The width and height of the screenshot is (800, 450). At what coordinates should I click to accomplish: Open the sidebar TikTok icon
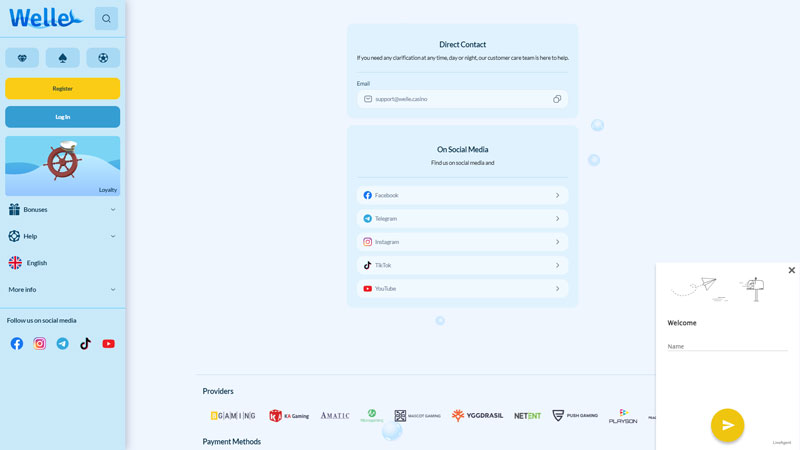86,343
